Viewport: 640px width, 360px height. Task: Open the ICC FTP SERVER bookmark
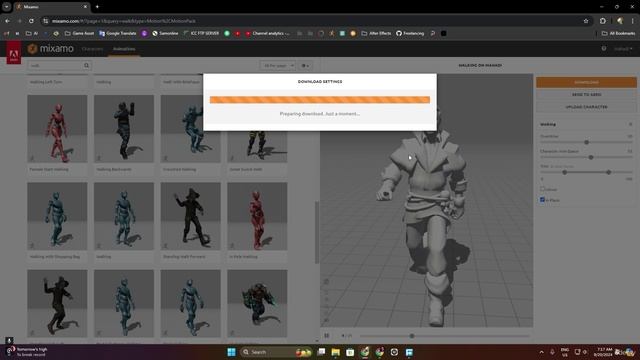click(x=201, y=33)
